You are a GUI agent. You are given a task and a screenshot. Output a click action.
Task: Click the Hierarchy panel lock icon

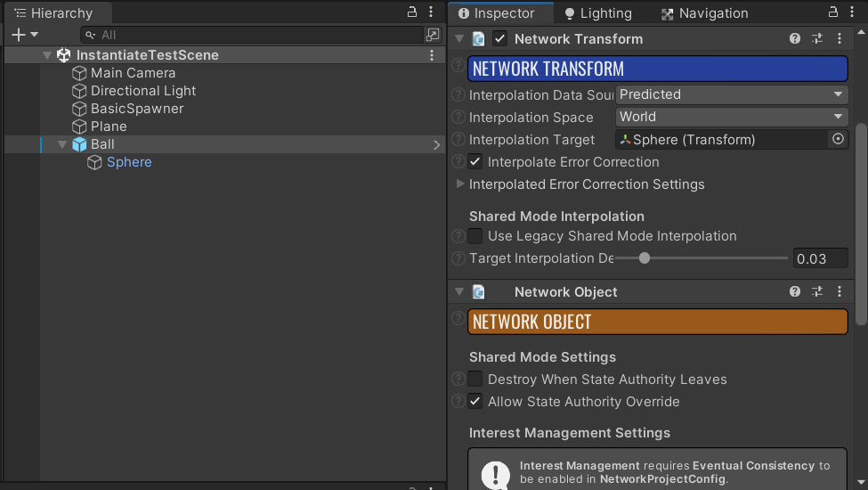pos(412,12)
